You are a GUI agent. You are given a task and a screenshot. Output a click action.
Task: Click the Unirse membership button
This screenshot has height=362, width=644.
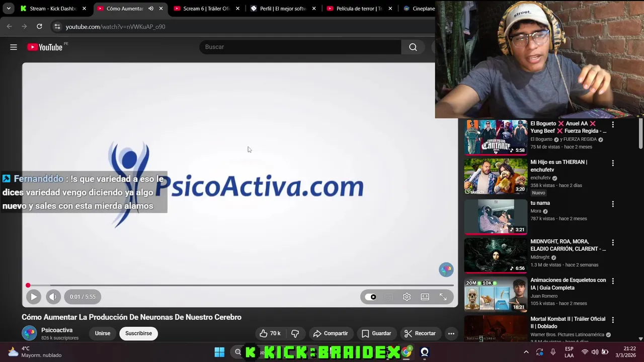coord(103,333)
